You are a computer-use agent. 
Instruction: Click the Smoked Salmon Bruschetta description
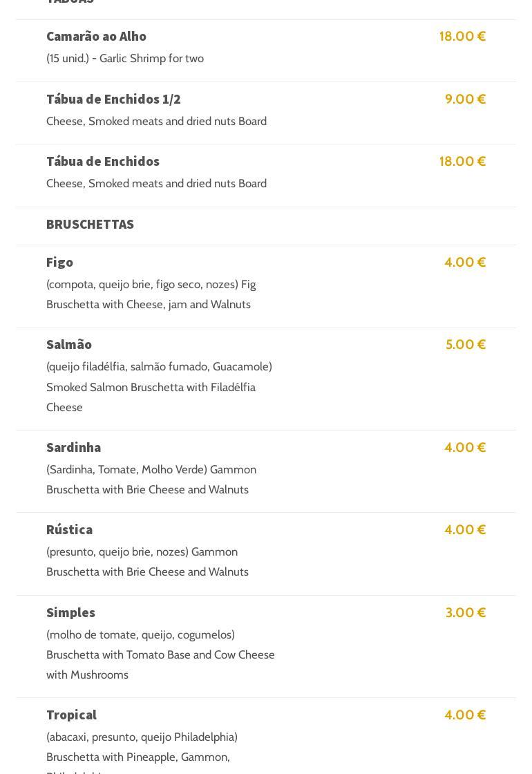[x=159, y=387]
